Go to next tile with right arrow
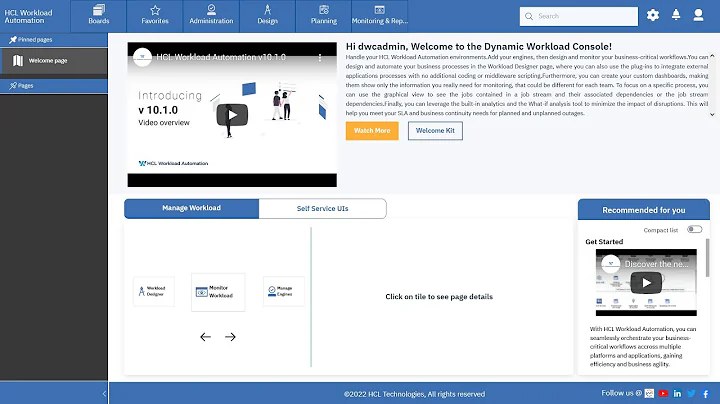The width and height of the screenshot is (720, 404). [230, 337]
